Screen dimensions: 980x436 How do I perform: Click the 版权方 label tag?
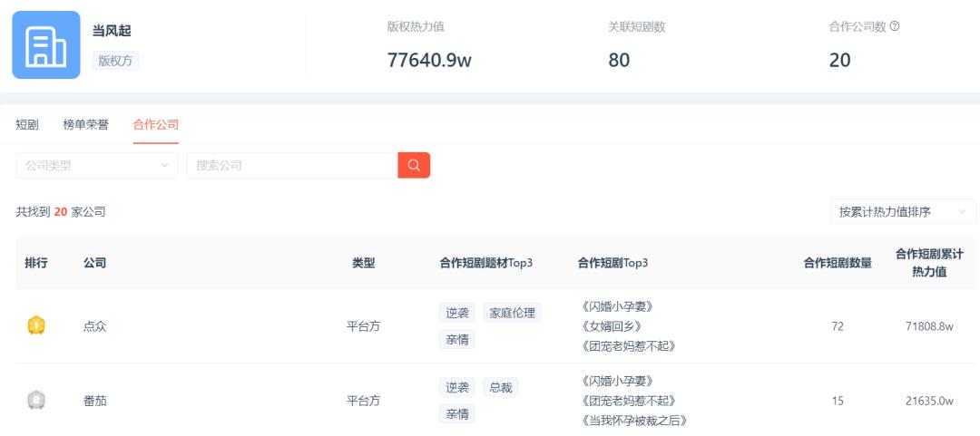click(x=115, y=61)
